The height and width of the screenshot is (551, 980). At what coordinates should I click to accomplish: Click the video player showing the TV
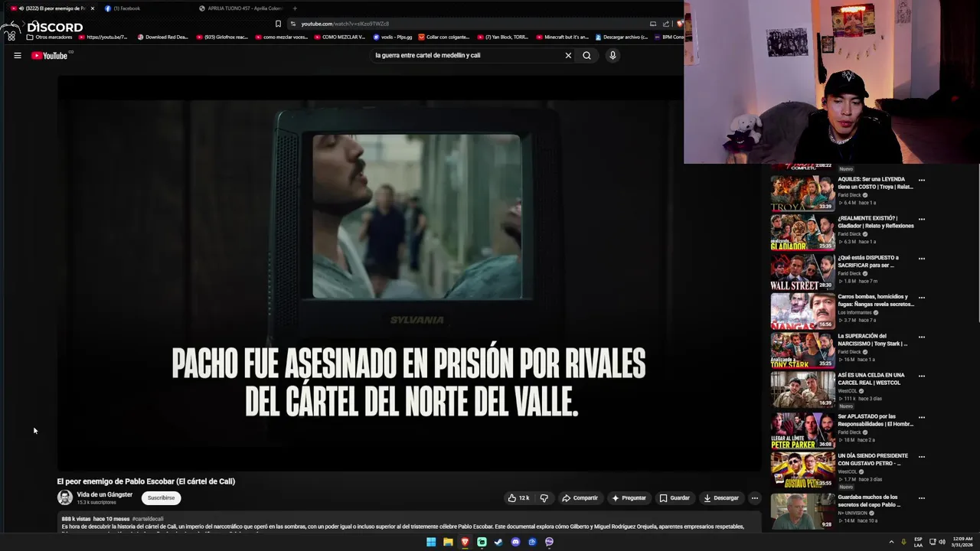pyautogui.click(x=408, y=272)
